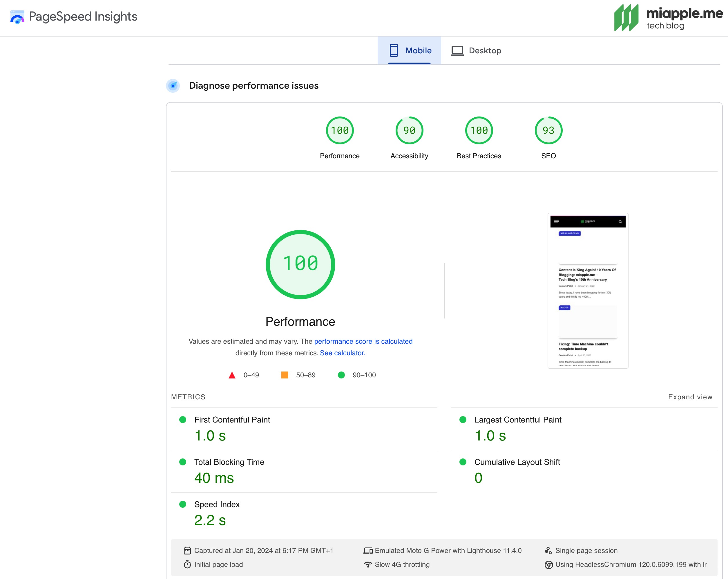This screenshot has width=728, height=579.
Task: Click the First Contentful Paint 1.0 s value
Action: [x=210, y=436]
